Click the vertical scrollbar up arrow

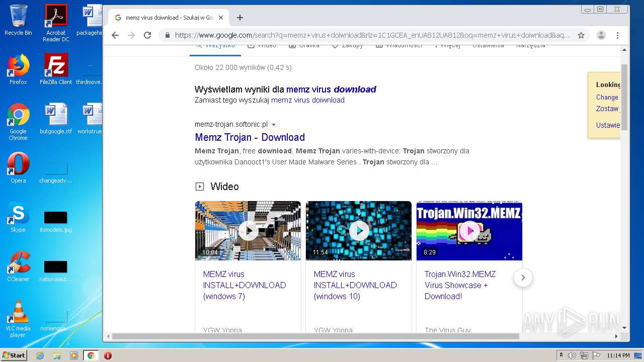[624, 50]
